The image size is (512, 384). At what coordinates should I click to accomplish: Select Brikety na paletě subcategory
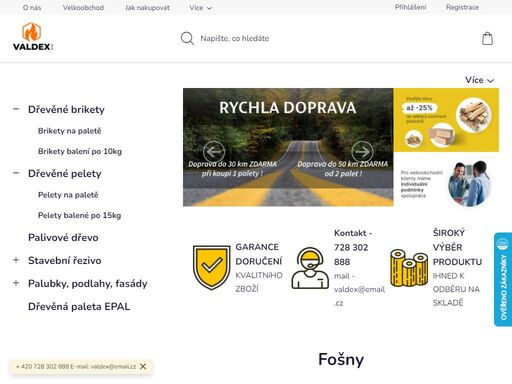(69, 131)
